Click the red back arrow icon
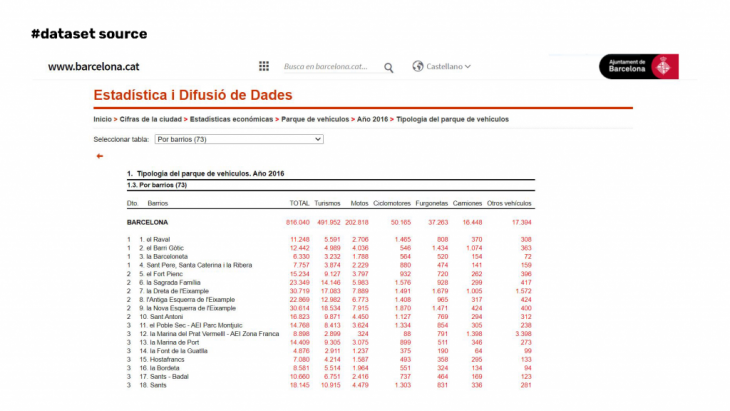 100,156
